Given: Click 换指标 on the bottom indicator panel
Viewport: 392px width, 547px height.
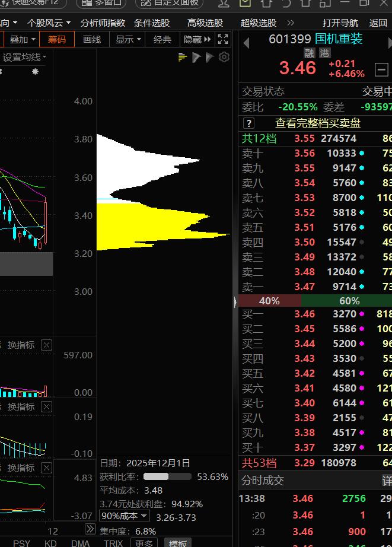Looking at the screenshot, I should click(x=21, y=468).
